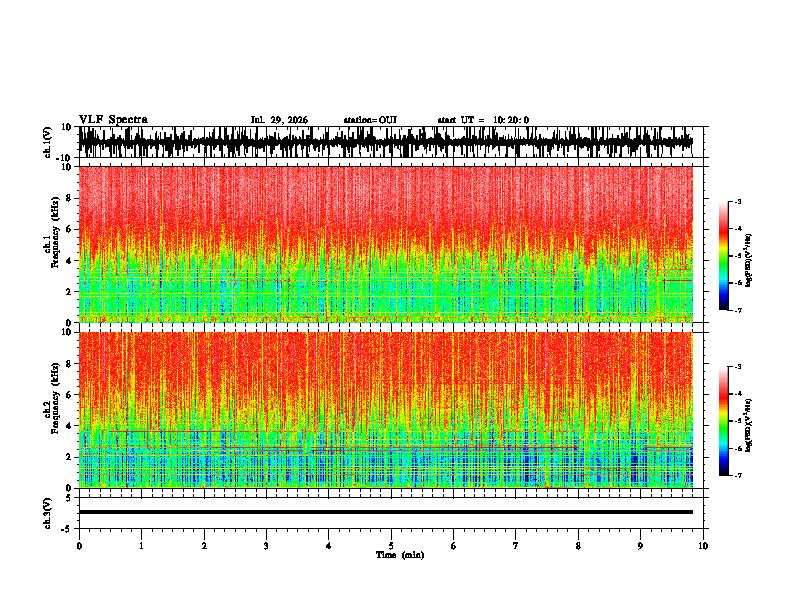Click the "station=OUI" header label

pyautogui.click(x=370, y=120)
